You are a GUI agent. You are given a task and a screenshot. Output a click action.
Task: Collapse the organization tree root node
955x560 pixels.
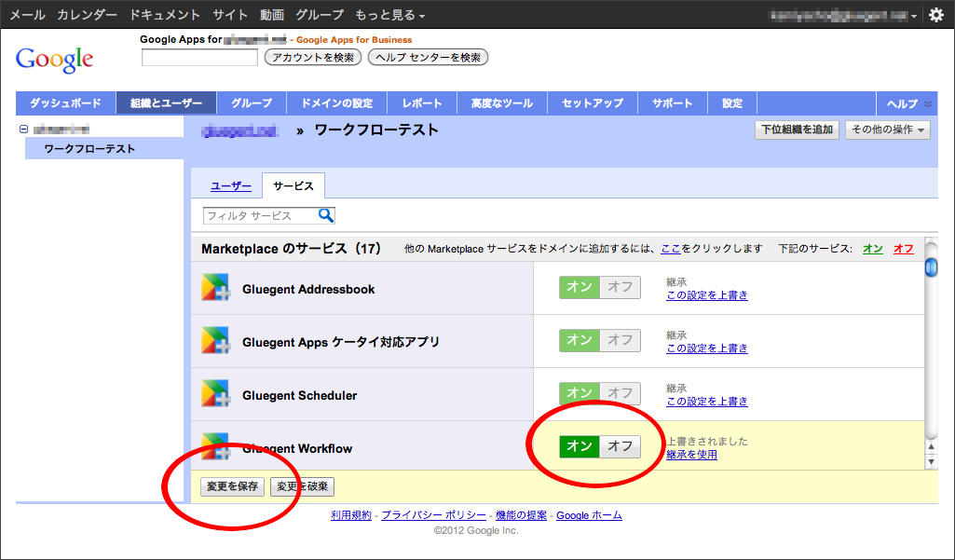point(23,130)
